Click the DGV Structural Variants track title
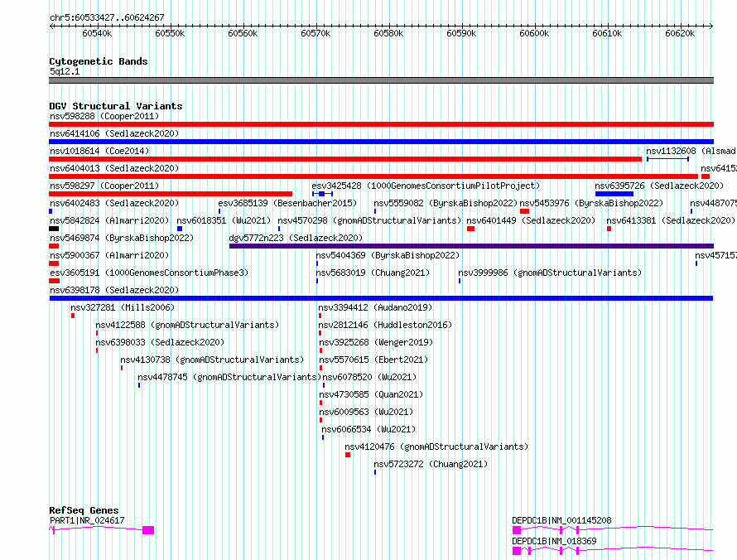Image resolution: width=737 pixels, height=560 pixels. (116, 106)
